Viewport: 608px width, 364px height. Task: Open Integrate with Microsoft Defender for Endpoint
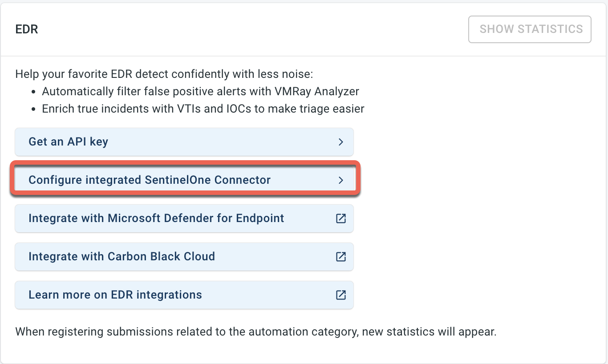(184, 218)
